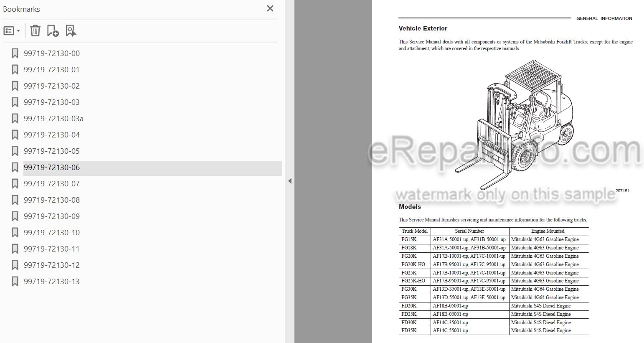Open bookmark 99719-72130-08

pyautogui.click(x=52, y=200)
